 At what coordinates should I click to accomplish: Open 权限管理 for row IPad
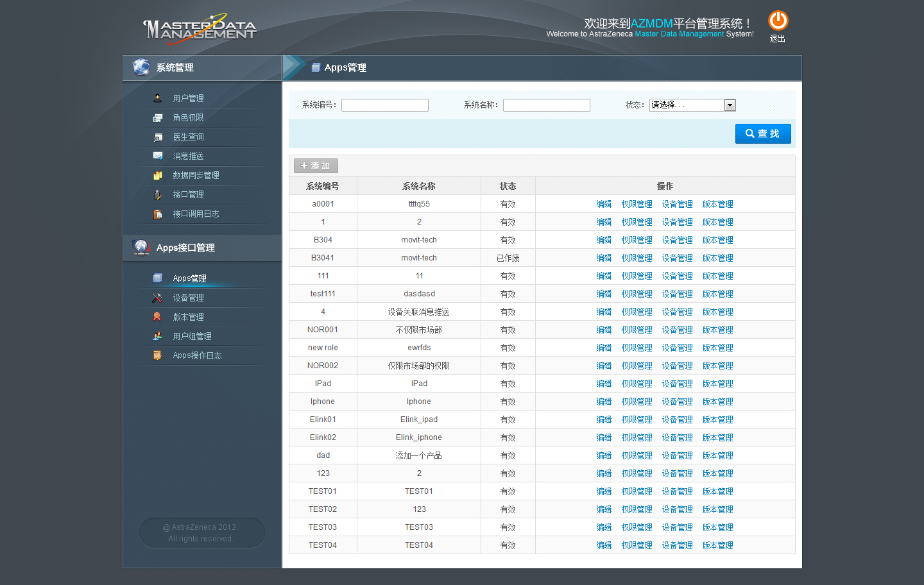pos(637,384)
